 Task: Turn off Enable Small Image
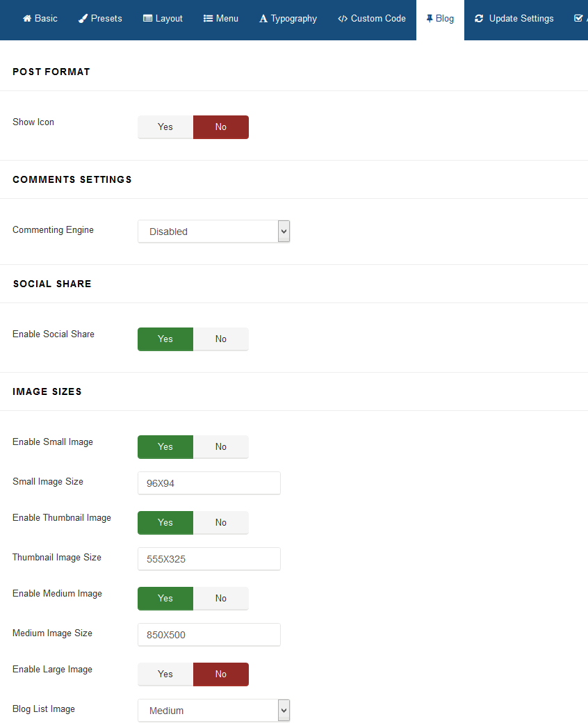coord(220,447)
